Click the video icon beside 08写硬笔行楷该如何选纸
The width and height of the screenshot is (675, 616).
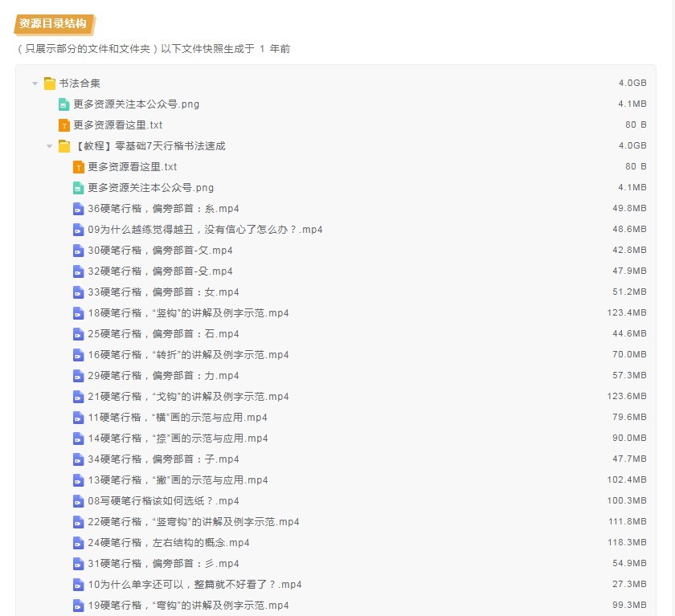(x=79, y=501)
